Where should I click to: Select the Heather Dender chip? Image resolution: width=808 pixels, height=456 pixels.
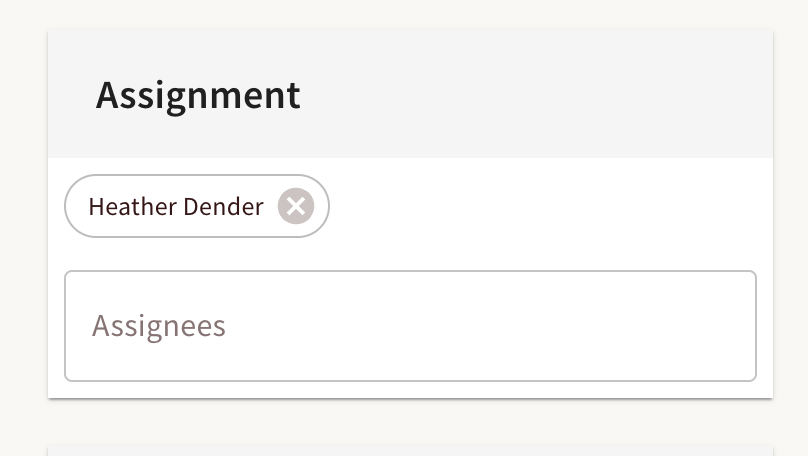(176, 207)
